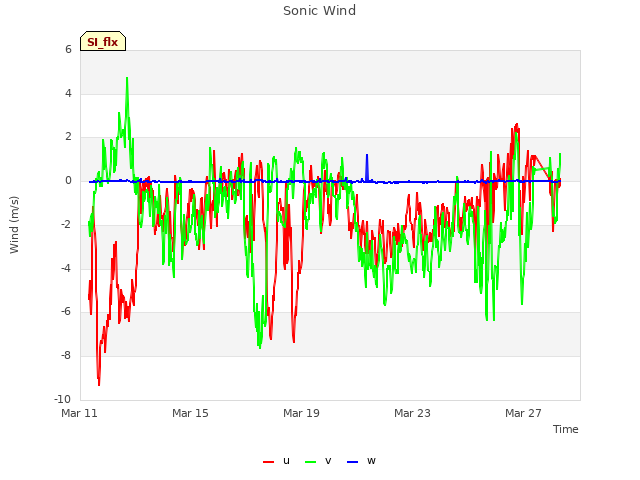Click the blue w legend color marker

(x=352, y=462)
